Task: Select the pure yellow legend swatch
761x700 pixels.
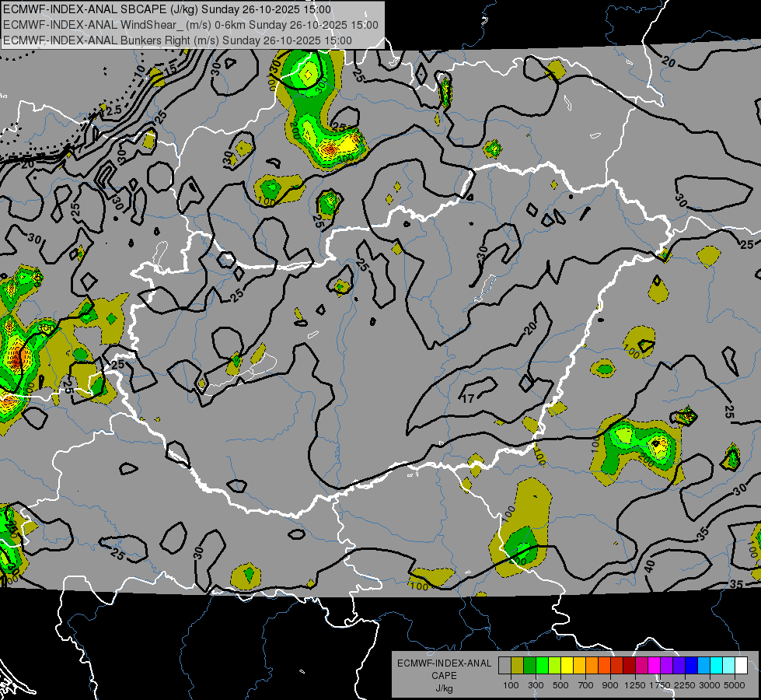Action: click(x=567, y=665)
